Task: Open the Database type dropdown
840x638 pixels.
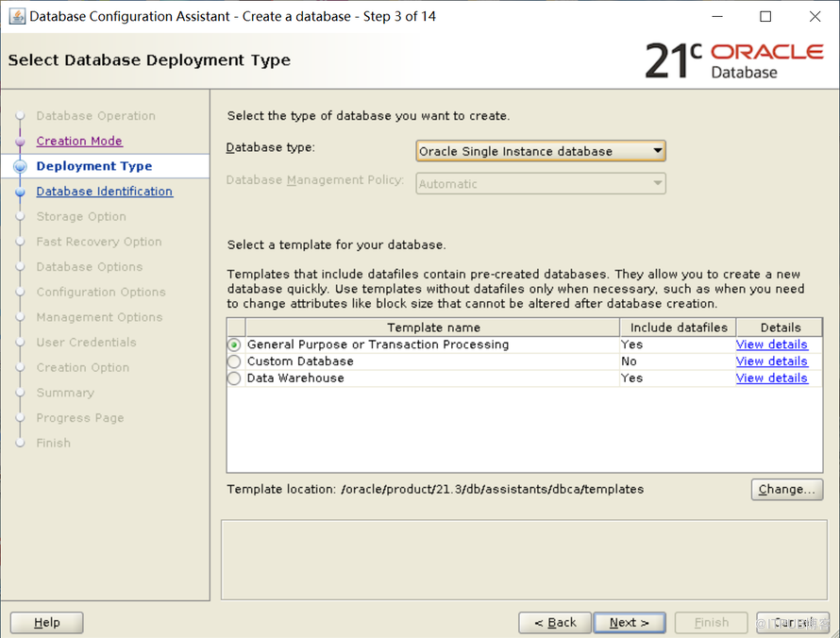Action: coord(540,151)
